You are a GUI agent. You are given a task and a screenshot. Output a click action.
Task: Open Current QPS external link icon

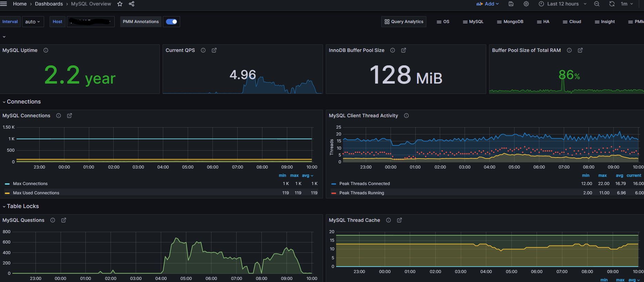point(214,50)
